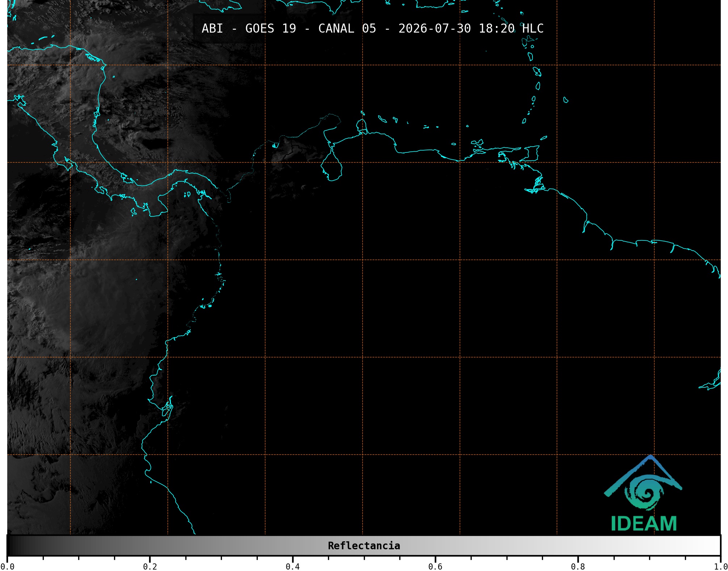Screen dimensions: 728x571
Task: Click the image title ABI - GOES 19 text
Action: coord(373,28)
